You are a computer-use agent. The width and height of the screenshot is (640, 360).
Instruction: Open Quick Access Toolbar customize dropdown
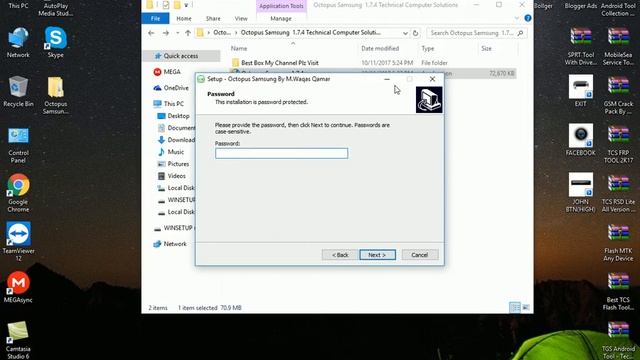[186, 5]
